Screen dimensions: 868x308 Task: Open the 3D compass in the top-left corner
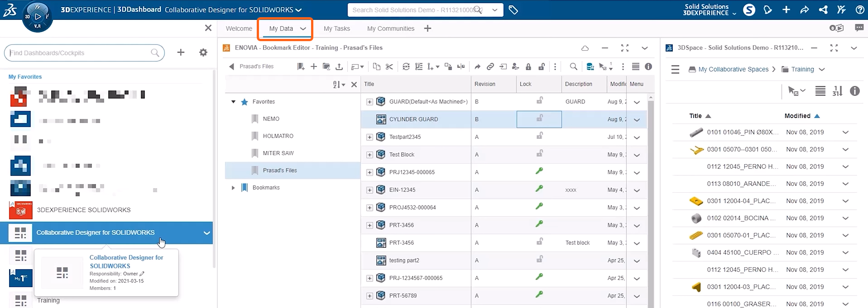click(38, 17)
